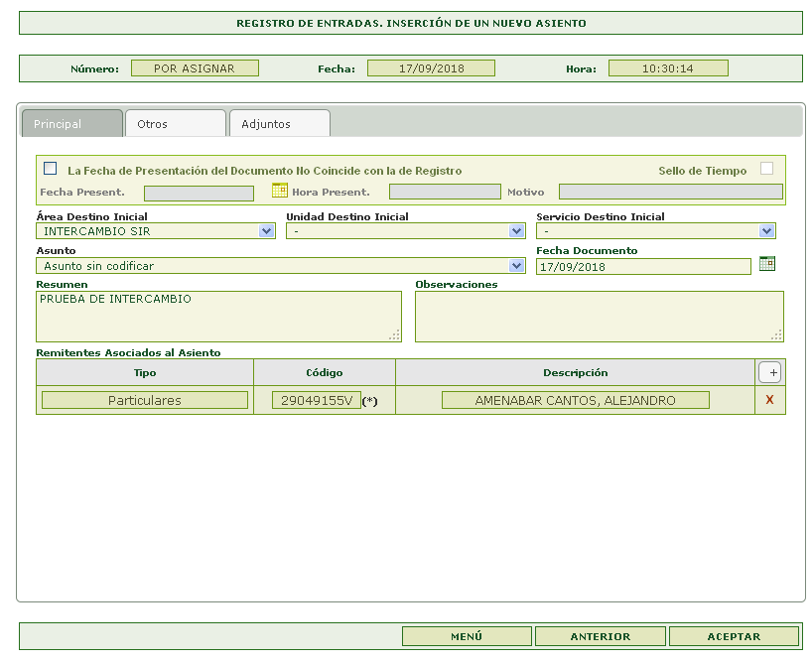Click the Descripción column header

pos(576,372)
